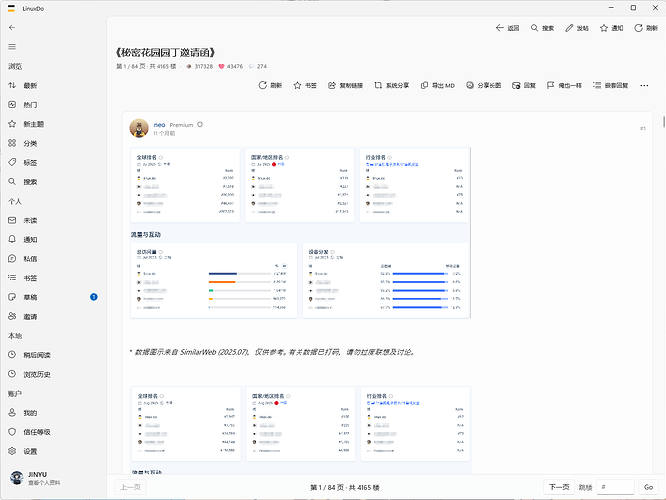Click 发帖 (new post) pencil in the top bar
This screenshot has height=500, width=666.
tap(577, 28)
